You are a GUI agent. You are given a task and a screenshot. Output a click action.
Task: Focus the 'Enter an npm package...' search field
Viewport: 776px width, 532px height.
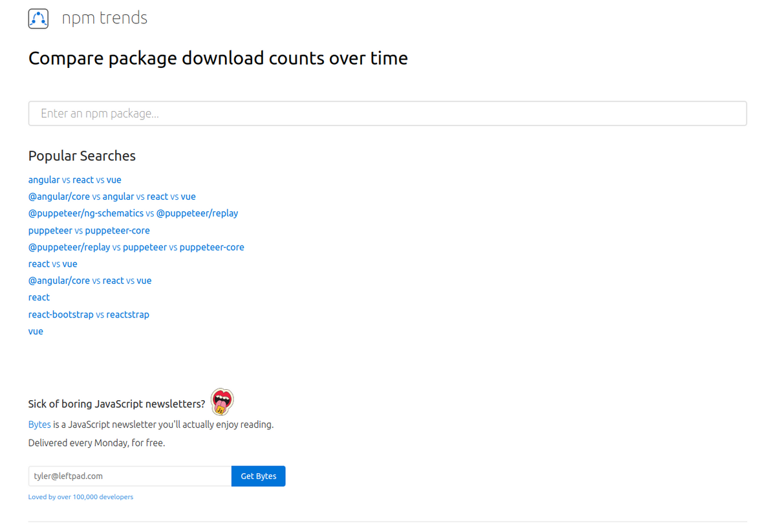tap(387, 113)
